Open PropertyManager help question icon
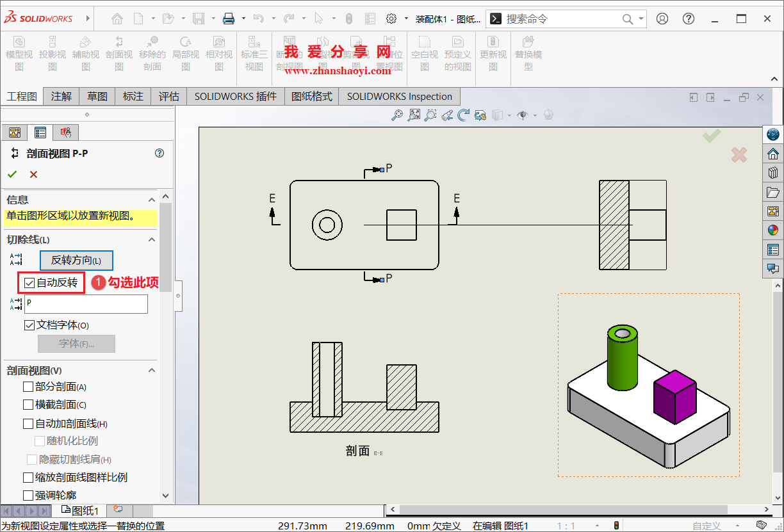Image resolution: width=784 pixels, height=532 pixels. [159, 153]
